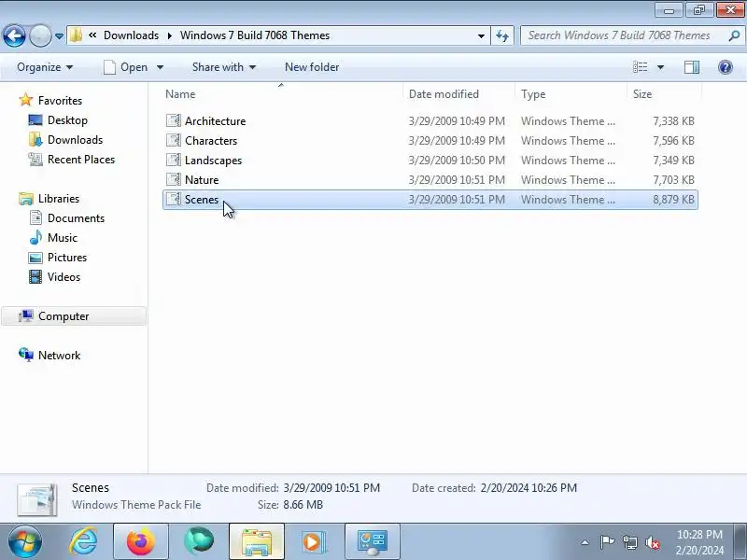The image size is (747, 560).
Task: Open the address bar history dropdown
Action: tap(481, 35)
